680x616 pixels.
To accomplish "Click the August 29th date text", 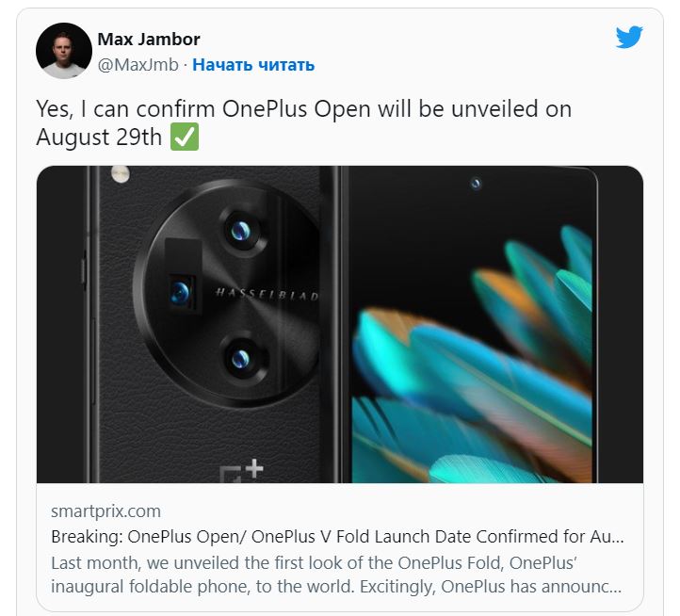I will click(99, 138).
